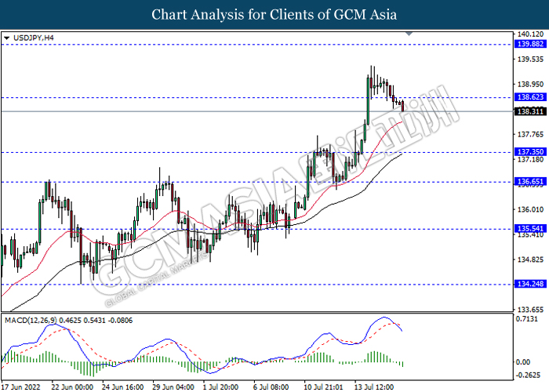Click the 1 Jul 20:00 date label
Image resolution: width=549 pixels, height=392 pixels.
point(221,387)
